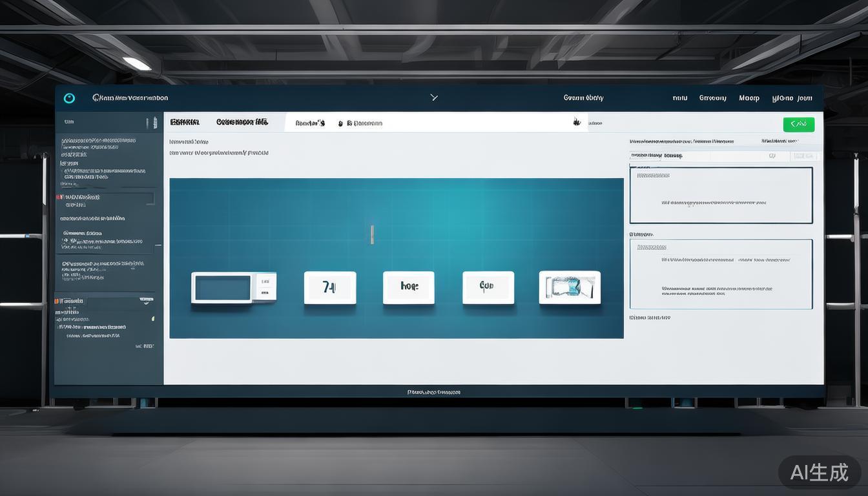Open the "Greoory" top navigation link

pyautogui.click(x=712, y=98)
